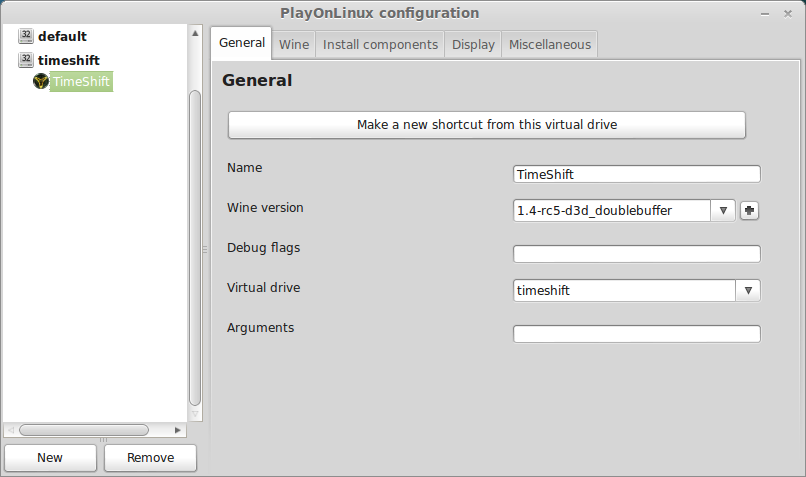The image size is (806, 477).
Task: Expand the Wine version dropdown arrow
Action: click(x=723, y=210)
